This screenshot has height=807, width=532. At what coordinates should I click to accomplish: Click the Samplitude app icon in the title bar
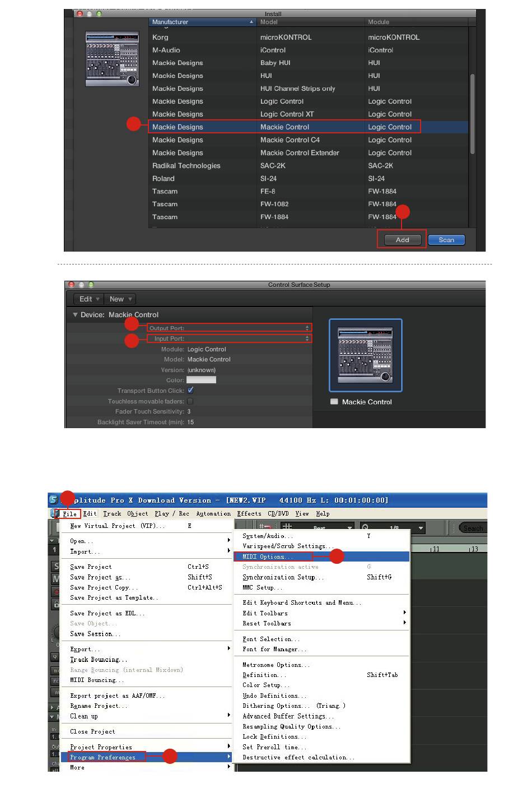point(53,500)
